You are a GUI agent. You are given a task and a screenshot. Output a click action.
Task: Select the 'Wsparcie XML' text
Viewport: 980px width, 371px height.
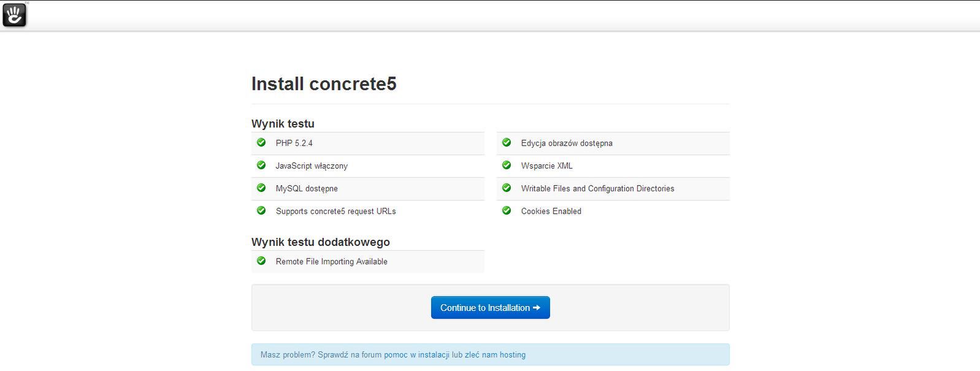tap(547, 166)
